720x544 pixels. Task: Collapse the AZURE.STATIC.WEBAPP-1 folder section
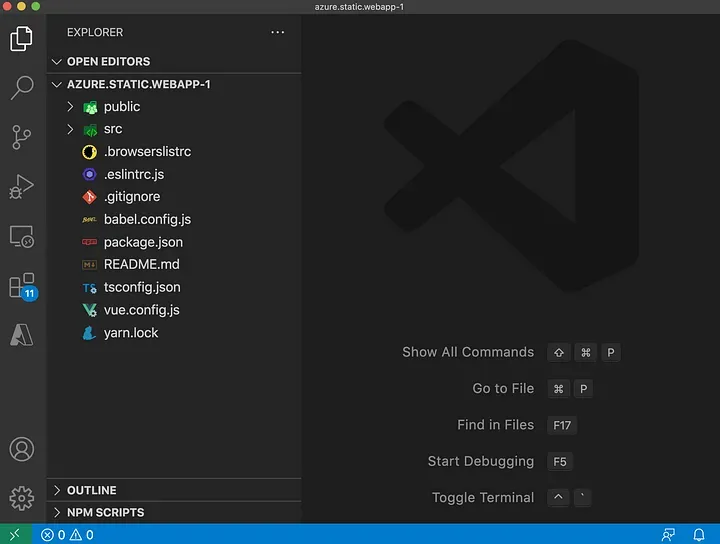coord(56,84)
